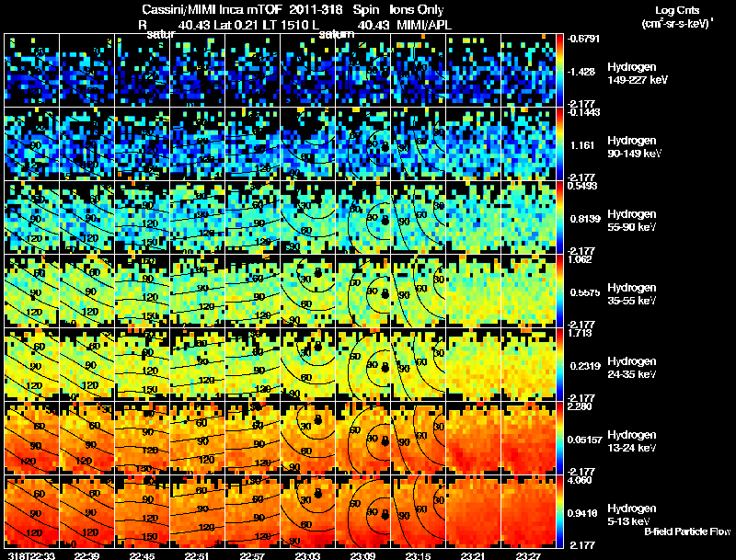Click the 23:27 time label
Image resolution: width=736 pixels, height=560 pixels.
(x=529, y=554)
